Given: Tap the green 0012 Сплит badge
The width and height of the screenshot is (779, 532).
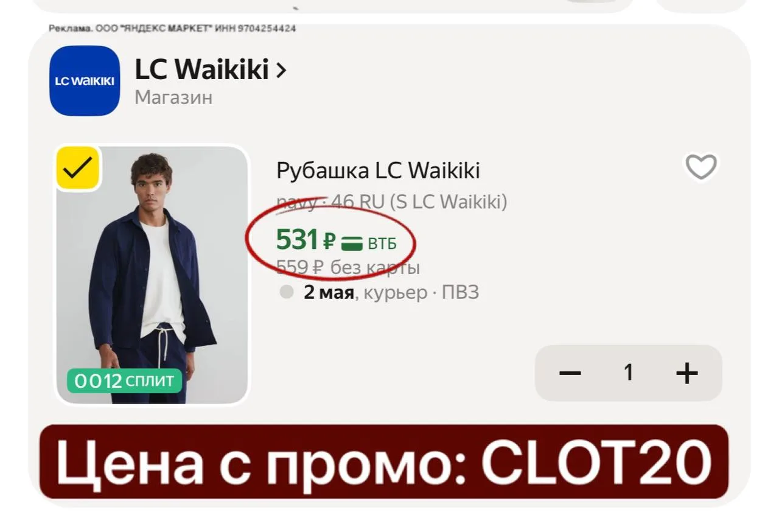Looking at the screenshot, I should [x=124, y=381].
